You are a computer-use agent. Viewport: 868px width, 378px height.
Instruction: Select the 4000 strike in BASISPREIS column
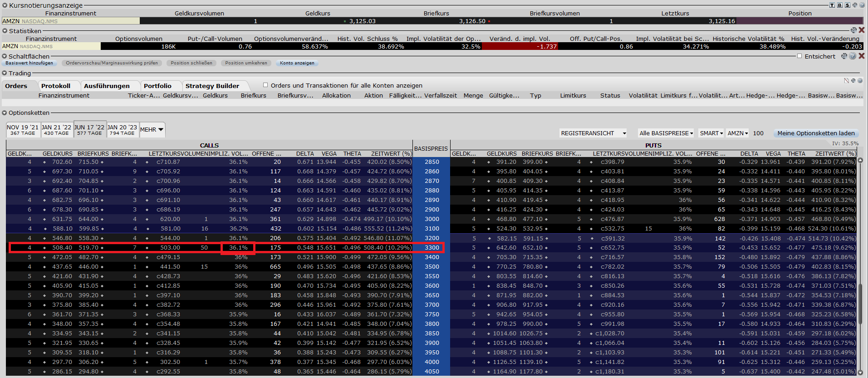tap(432, 362)
